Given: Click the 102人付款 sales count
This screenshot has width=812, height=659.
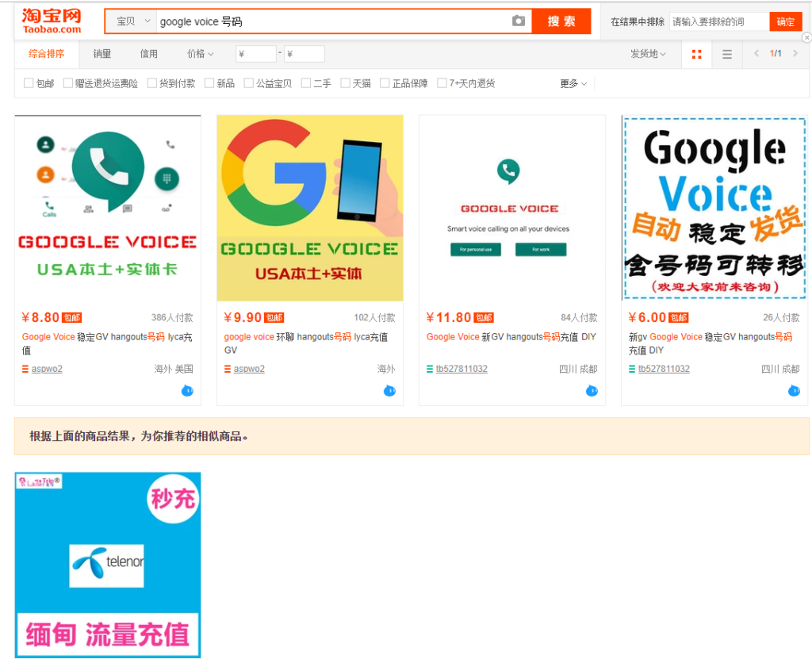Looking at the screenshot, I should (x=374, y=317).
